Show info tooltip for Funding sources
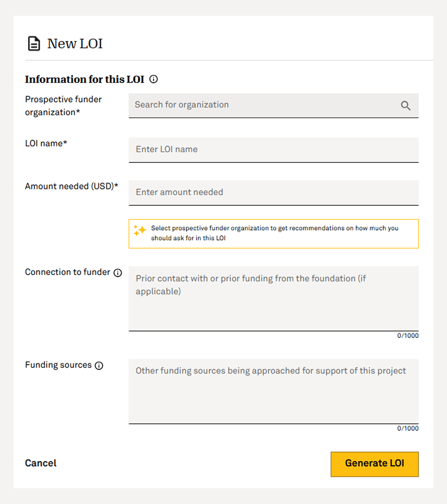This screenshot has height=504, width=447. [x=99, y=366]
